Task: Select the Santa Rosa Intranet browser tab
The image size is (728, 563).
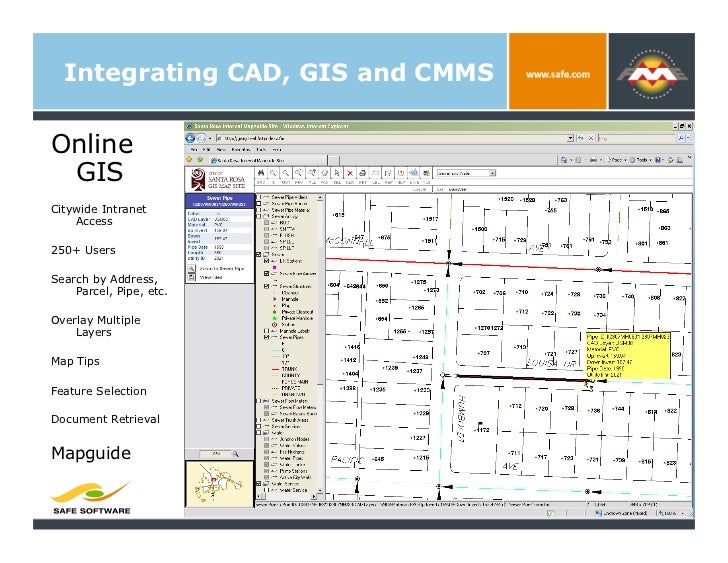Action: tap(267, 160)
